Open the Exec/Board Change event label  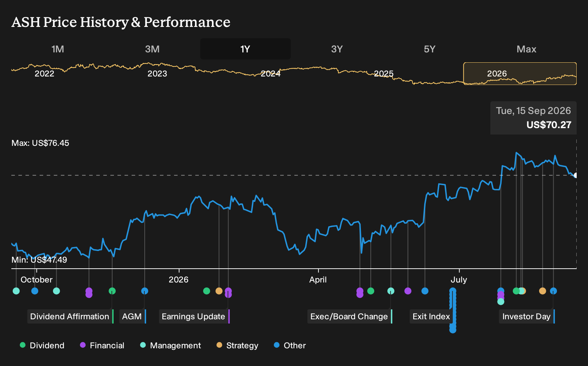(350, 316)
